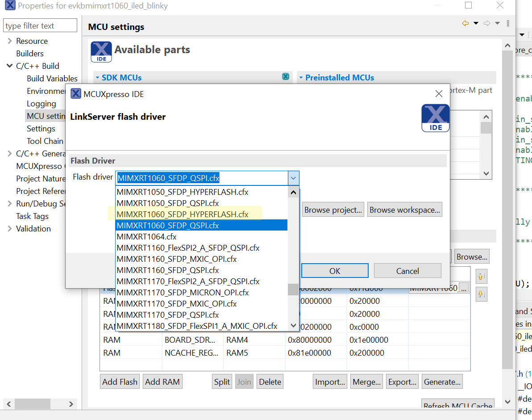Screen dimensions: 532x420
Task: Choose MIMXRT1064.cfx in the dropdown list
Action: click(x=146, y=237)
